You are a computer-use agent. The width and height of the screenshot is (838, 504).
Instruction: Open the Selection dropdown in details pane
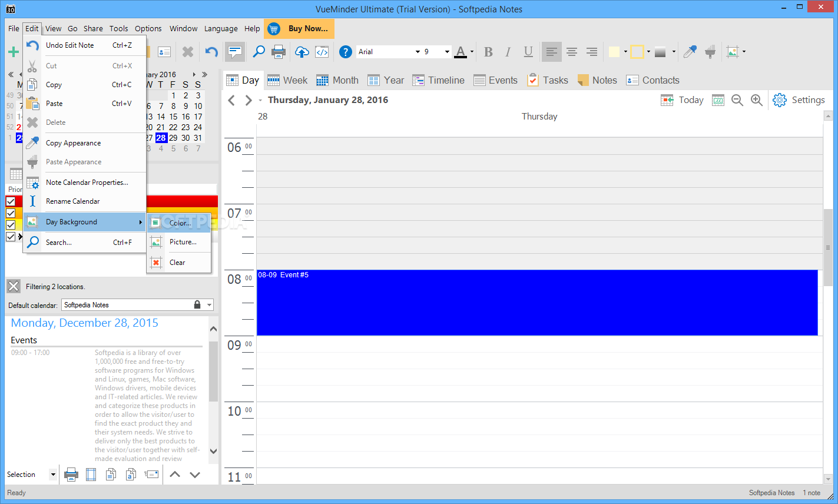click(53, 475)
